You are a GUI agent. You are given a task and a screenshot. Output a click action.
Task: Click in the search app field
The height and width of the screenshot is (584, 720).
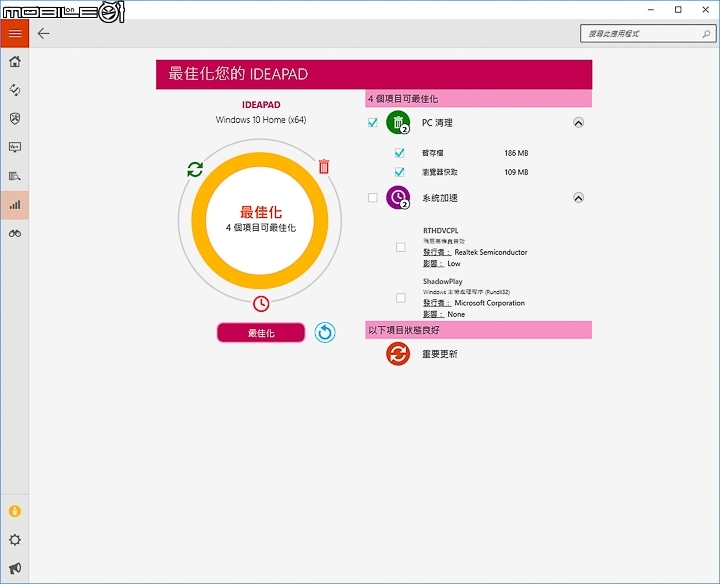tap(647, 34)
